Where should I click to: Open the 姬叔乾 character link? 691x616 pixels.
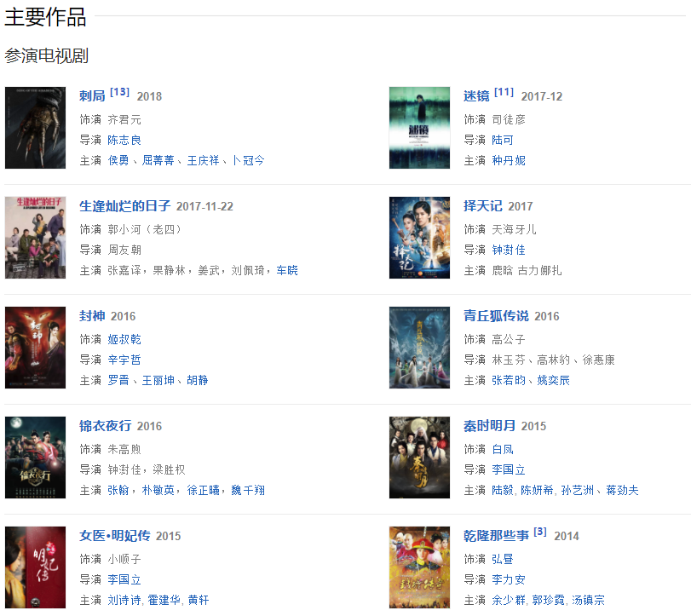pos(124,339)
